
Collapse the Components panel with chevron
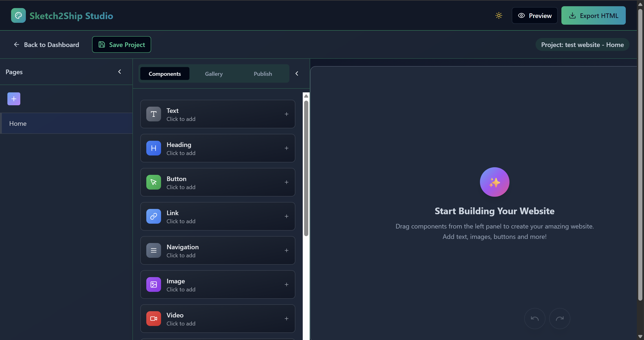point(297,74)
